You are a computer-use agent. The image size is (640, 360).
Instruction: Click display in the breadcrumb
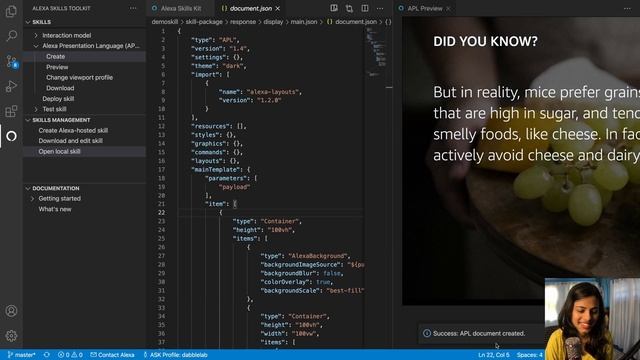pos(273,22)
